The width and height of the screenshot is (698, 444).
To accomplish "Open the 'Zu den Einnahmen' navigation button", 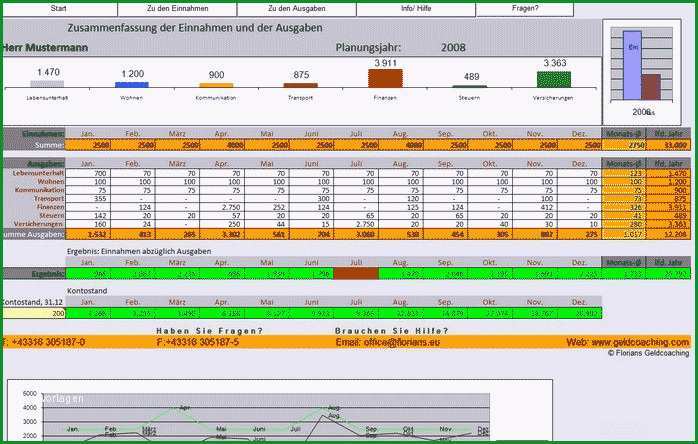I will click(177, 8).
